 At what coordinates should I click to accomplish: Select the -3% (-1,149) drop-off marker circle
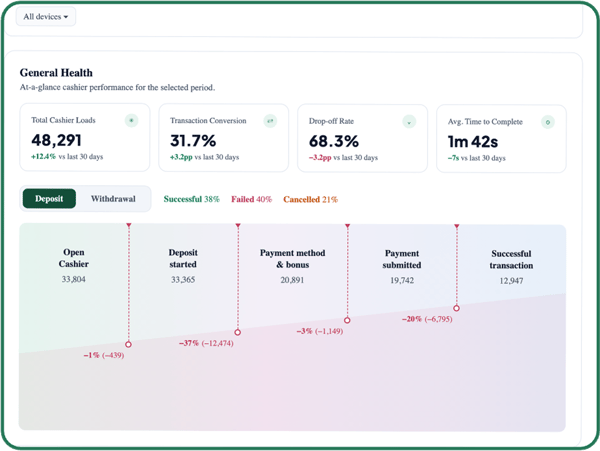pos(347,320)
